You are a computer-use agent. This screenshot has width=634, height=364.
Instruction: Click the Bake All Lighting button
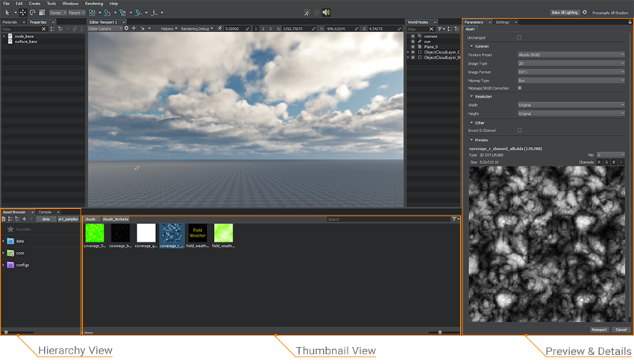point(565,13)
